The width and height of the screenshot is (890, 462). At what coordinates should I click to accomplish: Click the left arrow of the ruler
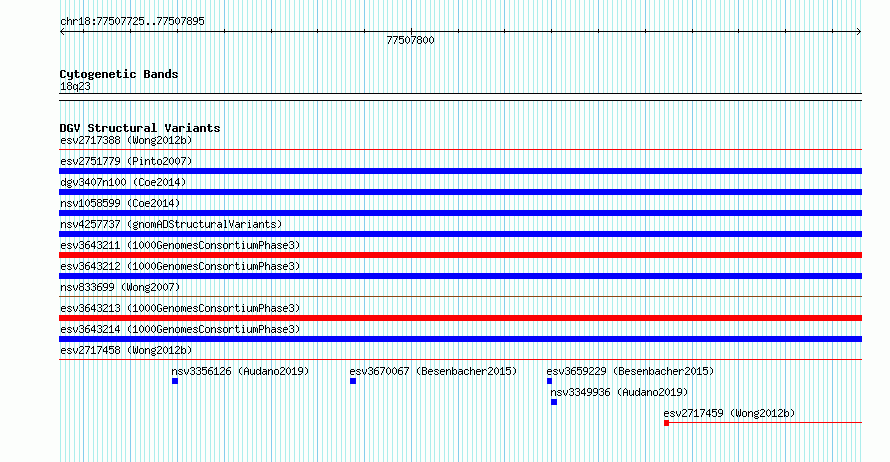click(62, 32)
